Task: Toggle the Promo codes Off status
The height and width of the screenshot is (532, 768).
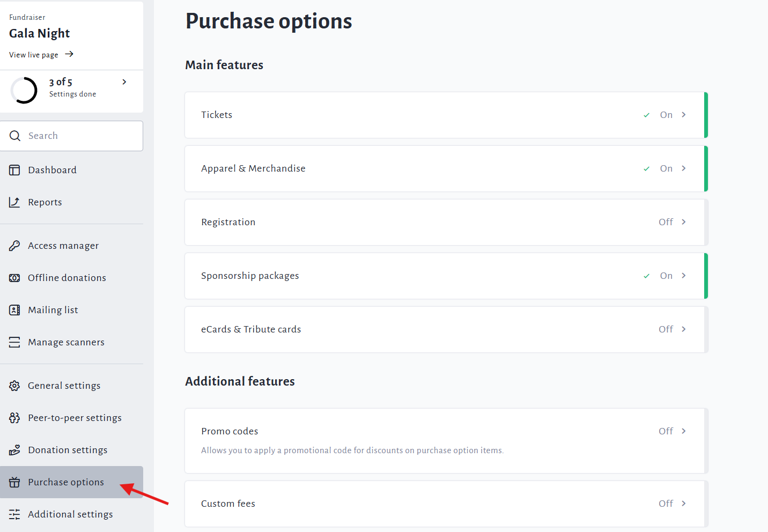Action: click(x=666, y=431)
